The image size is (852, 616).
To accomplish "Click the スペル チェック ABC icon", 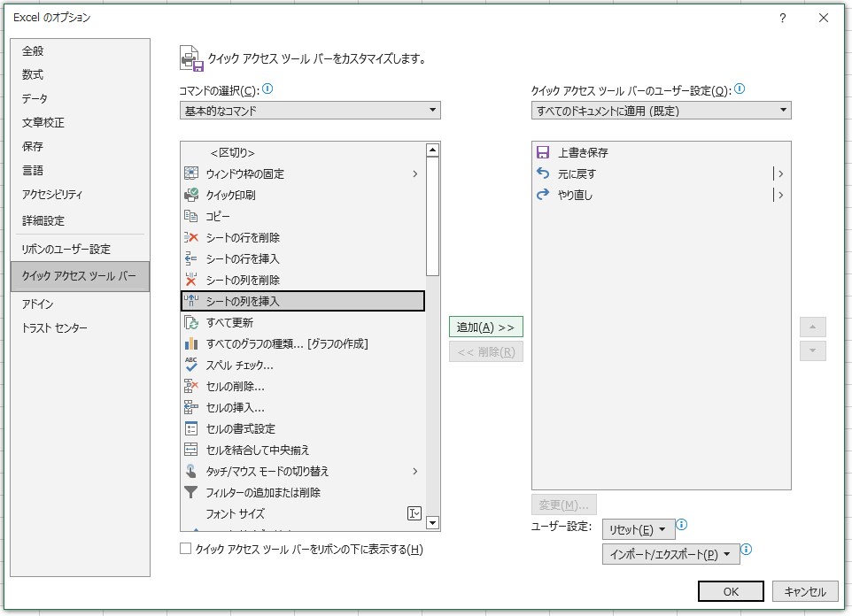I will 191,365.
